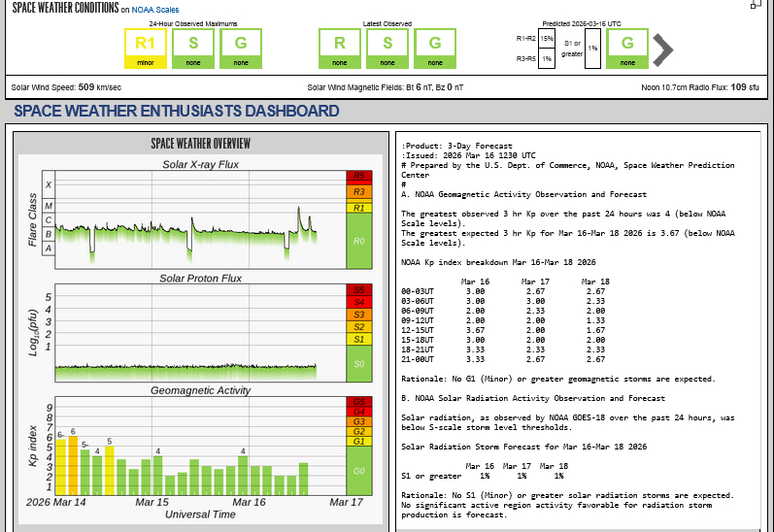The height and width of the screenshot is (532, 774).
Task: Click the Mar 17 time axis label
Action: point(346,502)
